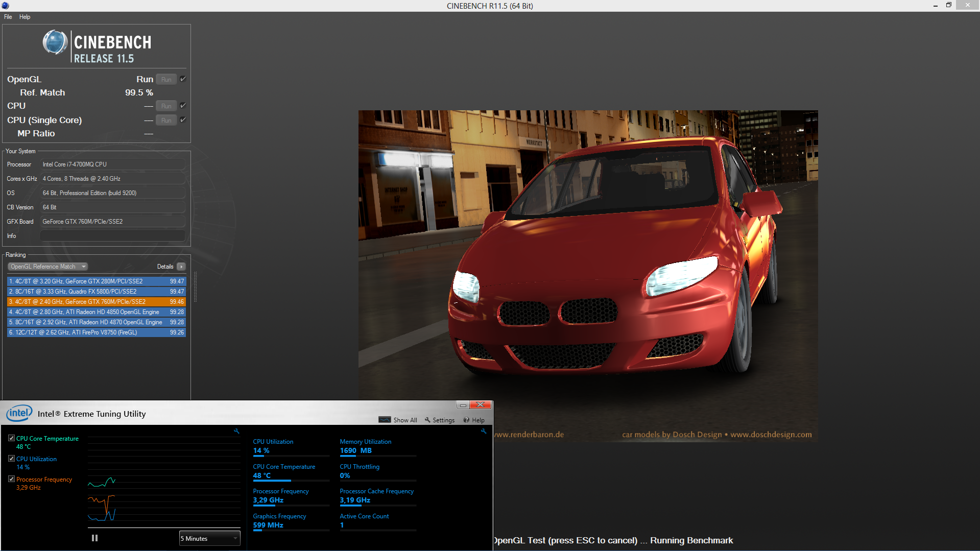This screenshot has width=980, height=551.
Task: Toggle the CPU (Single Core) checkbox
Action: click(x=183, y=119)
